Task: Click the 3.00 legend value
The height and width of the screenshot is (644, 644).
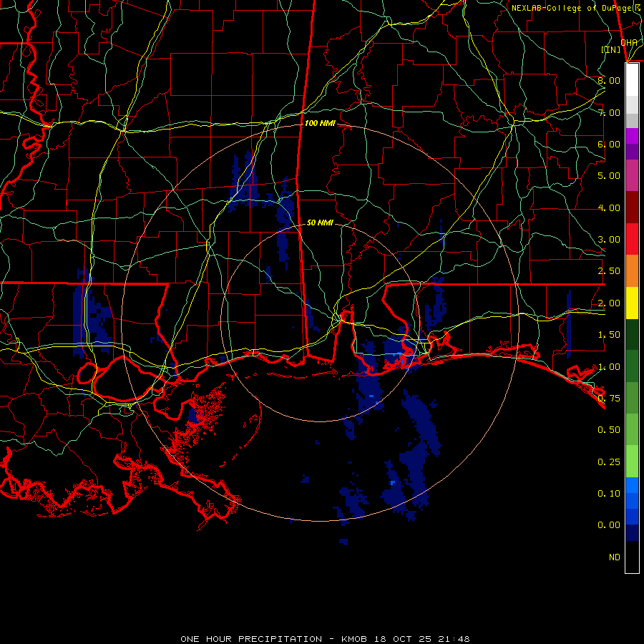Action: (x=609, y=240)
